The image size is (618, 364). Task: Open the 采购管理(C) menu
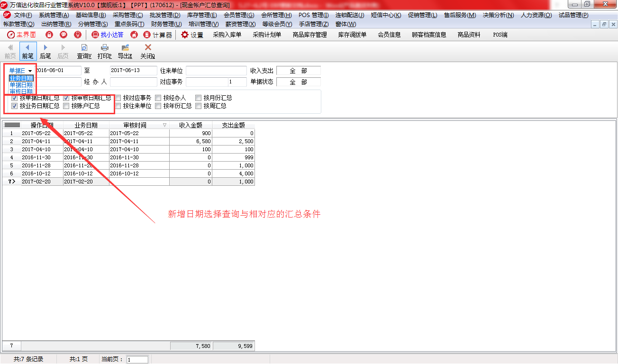[127, 15]
